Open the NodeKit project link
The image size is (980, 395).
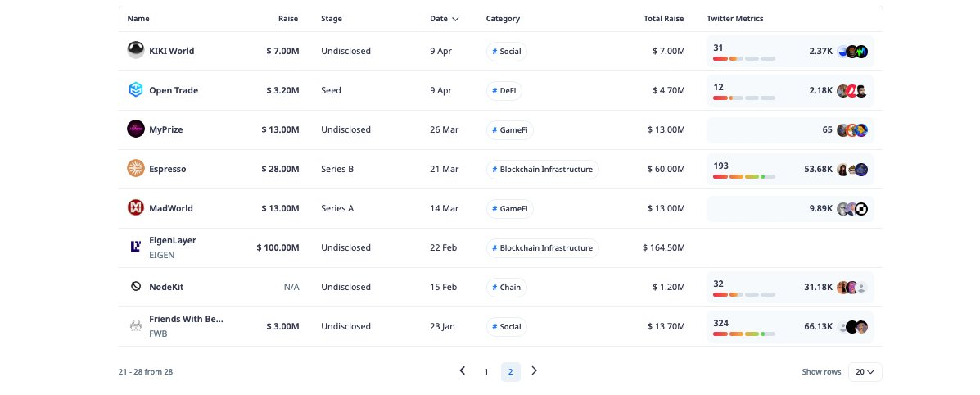coord(166,287)
